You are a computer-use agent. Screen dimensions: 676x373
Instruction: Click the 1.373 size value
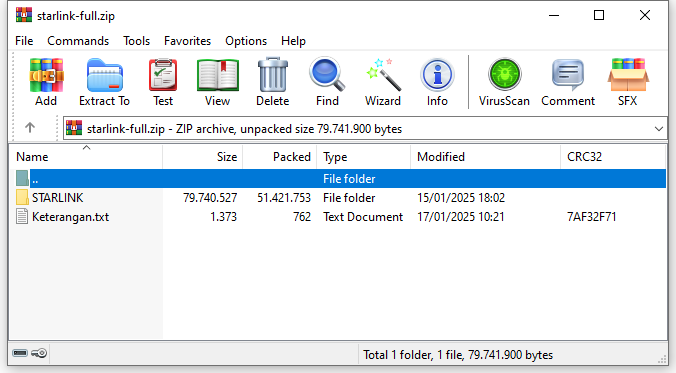click(x=223, y=216)
